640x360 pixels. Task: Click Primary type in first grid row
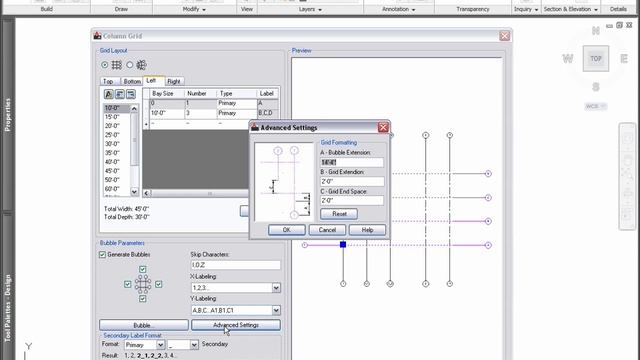(x=236, y=103)
